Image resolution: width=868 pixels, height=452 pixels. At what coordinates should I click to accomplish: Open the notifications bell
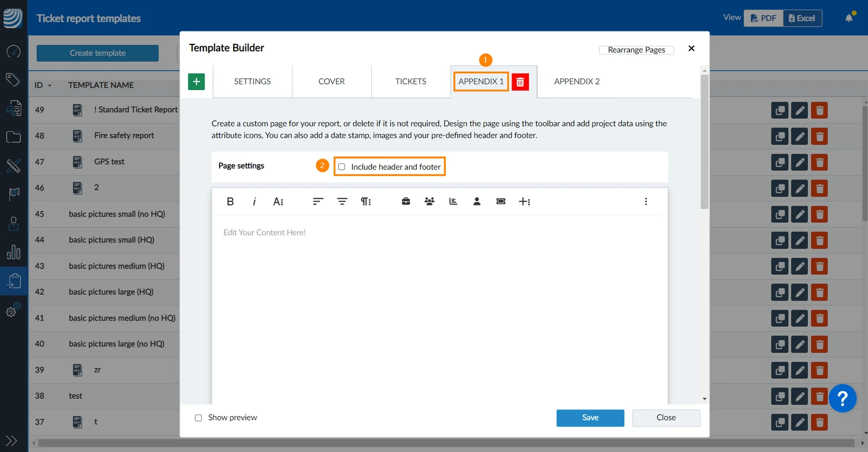[x=849, y=18]
